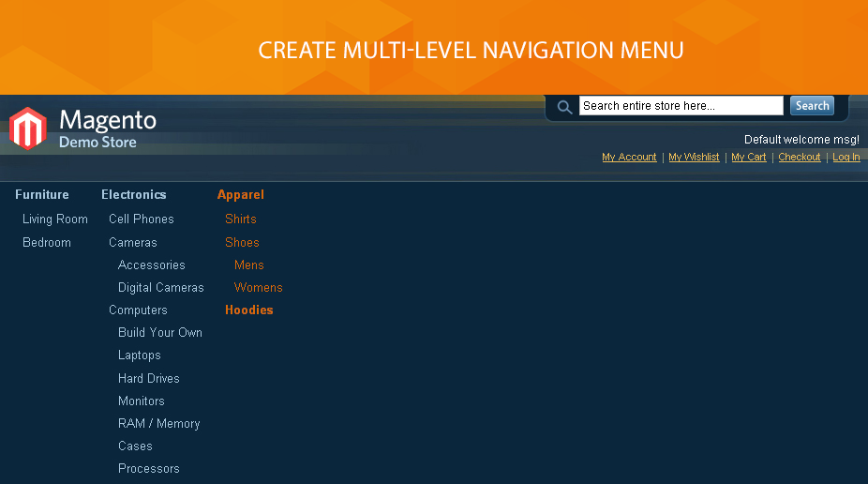Click the Magento Demo Store title text
Screen dimensions: 868x484
point(108,129)
